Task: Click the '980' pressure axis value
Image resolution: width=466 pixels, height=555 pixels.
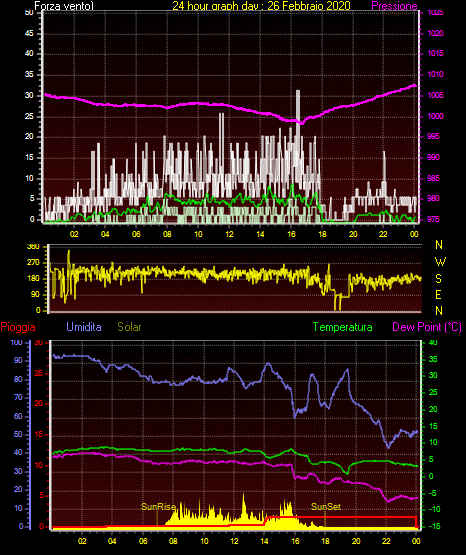Action: [434, 198]
